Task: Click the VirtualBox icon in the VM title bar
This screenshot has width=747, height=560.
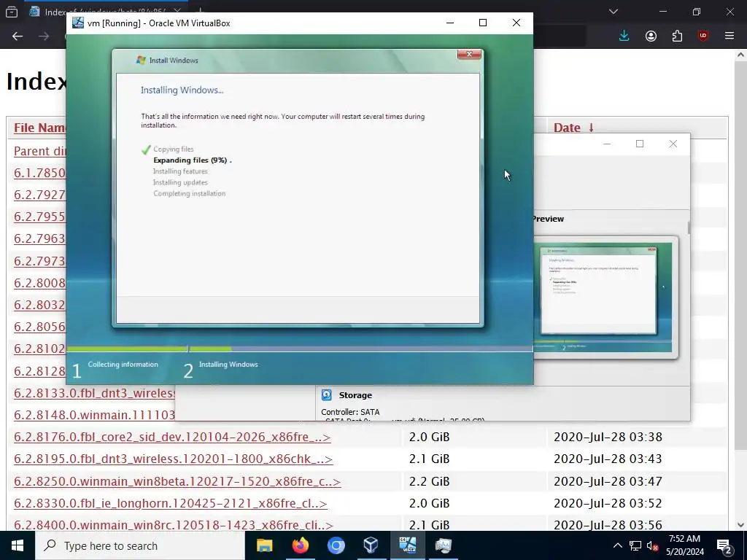Action: [x=77, y=23]
